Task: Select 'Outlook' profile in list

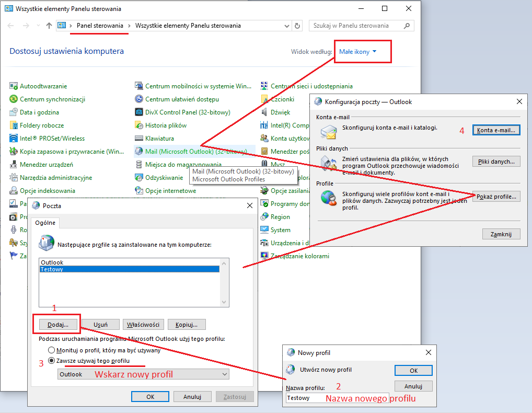Action: coord(129,262)
